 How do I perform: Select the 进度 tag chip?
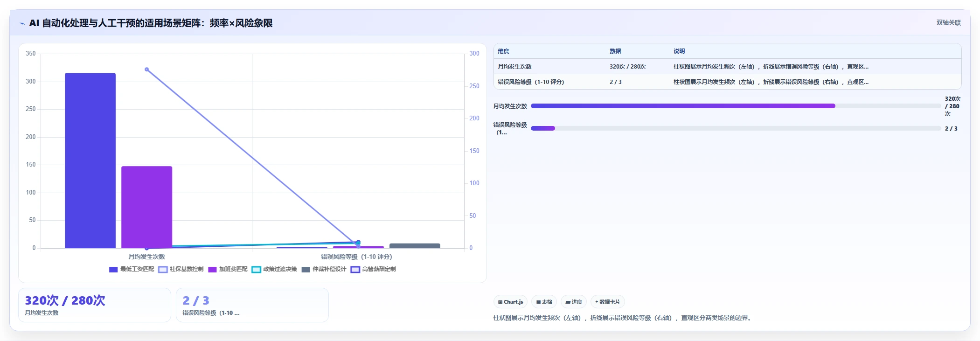click(574, 302)
